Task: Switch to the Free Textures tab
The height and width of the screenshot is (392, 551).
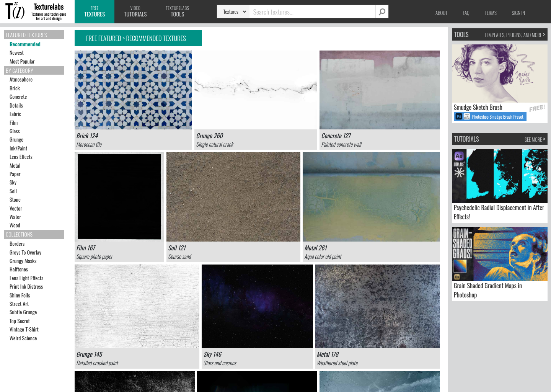Action: click(95, 11)
